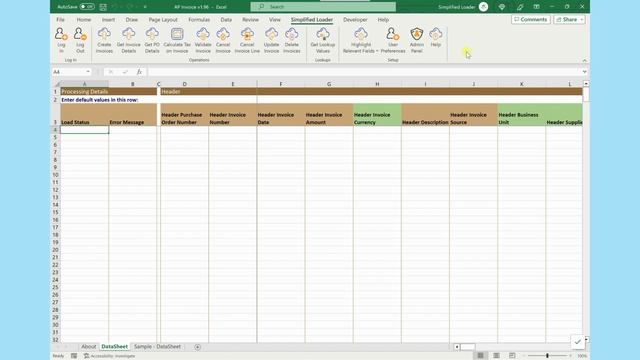The image size is (640, 360).
Task: Select cell A4 under Load Status
Action: (x=84, y=129)
